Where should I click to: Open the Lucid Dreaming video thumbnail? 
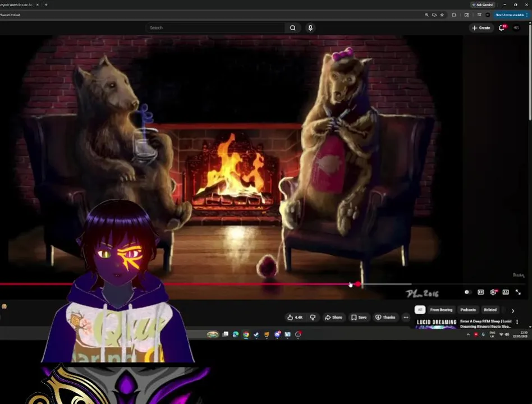tap(437, 324)
